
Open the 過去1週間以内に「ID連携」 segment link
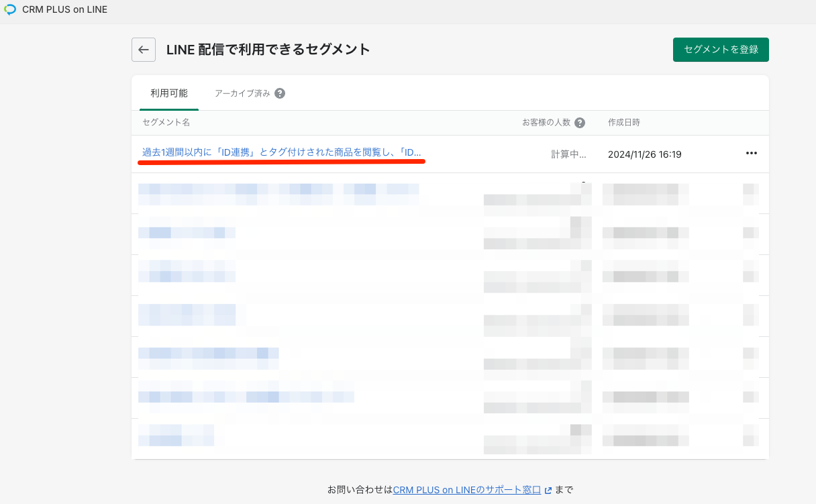click(x=282, y=154)
